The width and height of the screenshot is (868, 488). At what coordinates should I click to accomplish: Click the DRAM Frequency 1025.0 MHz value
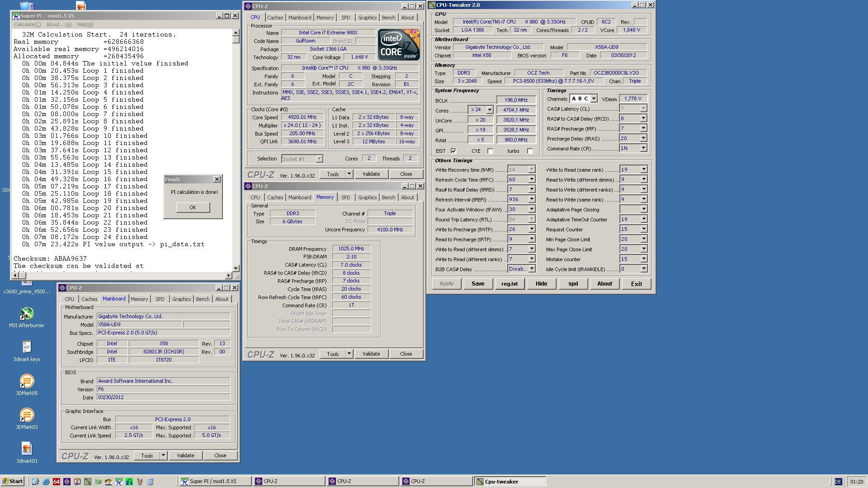[x=351, y=249]
